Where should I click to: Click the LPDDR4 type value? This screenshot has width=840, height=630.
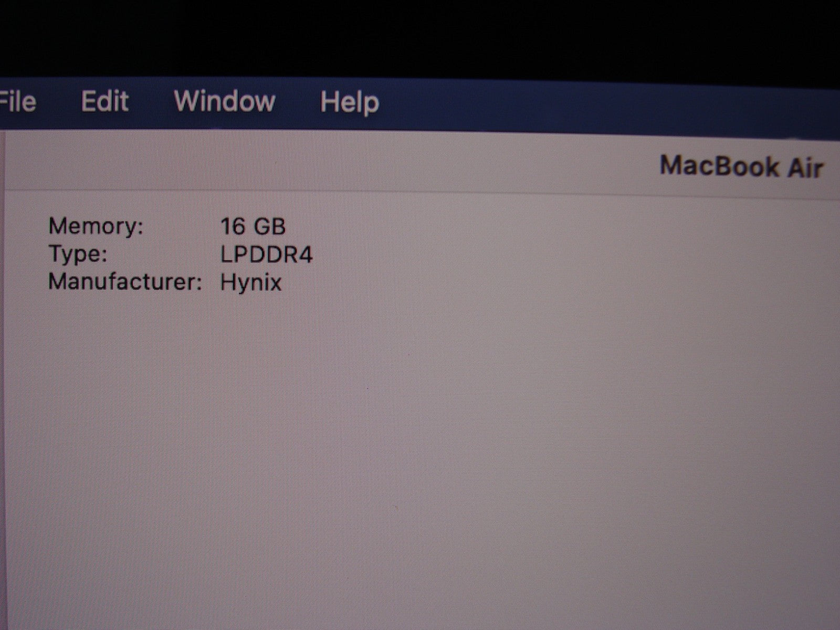pos(266,255)
